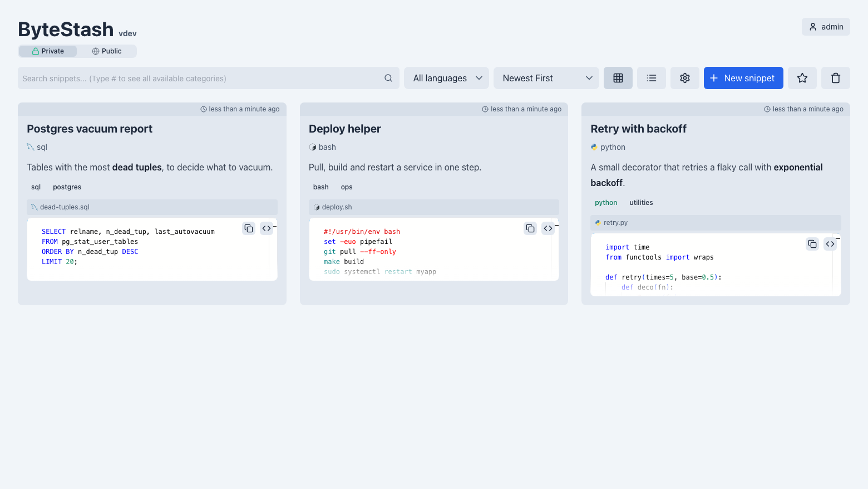Screen dimensions: 868x489
Task: Copy the retry.py code
Action: click(x=812, y=244)
